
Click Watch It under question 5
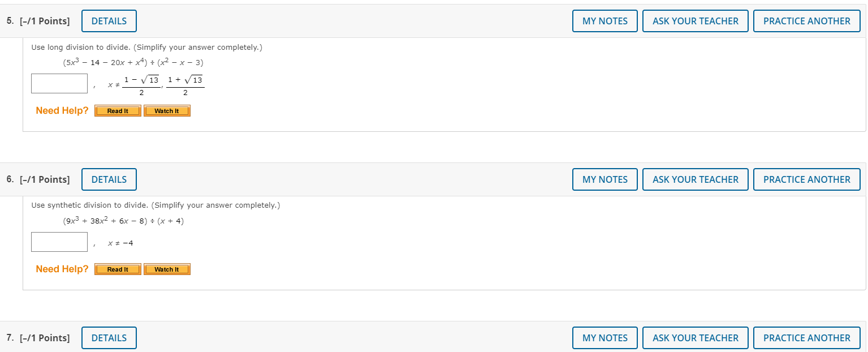167,111
